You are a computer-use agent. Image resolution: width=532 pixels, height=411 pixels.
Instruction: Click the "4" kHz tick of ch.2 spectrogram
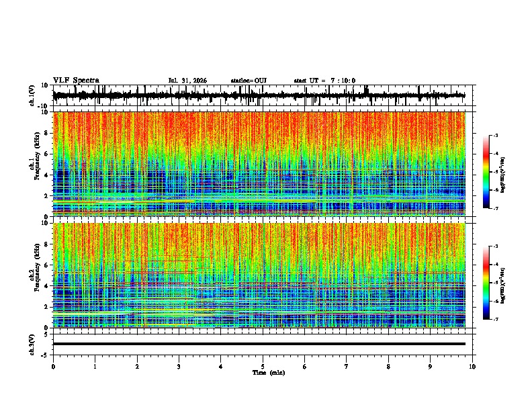click(46, 286)
